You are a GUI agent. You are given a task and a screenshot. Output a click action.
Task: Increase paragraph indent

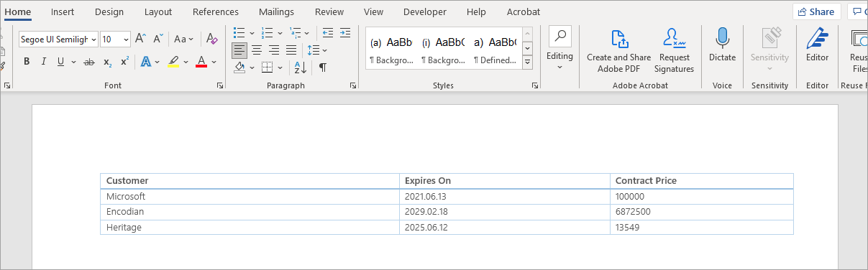pyautogui.click(x=345, y=32)
